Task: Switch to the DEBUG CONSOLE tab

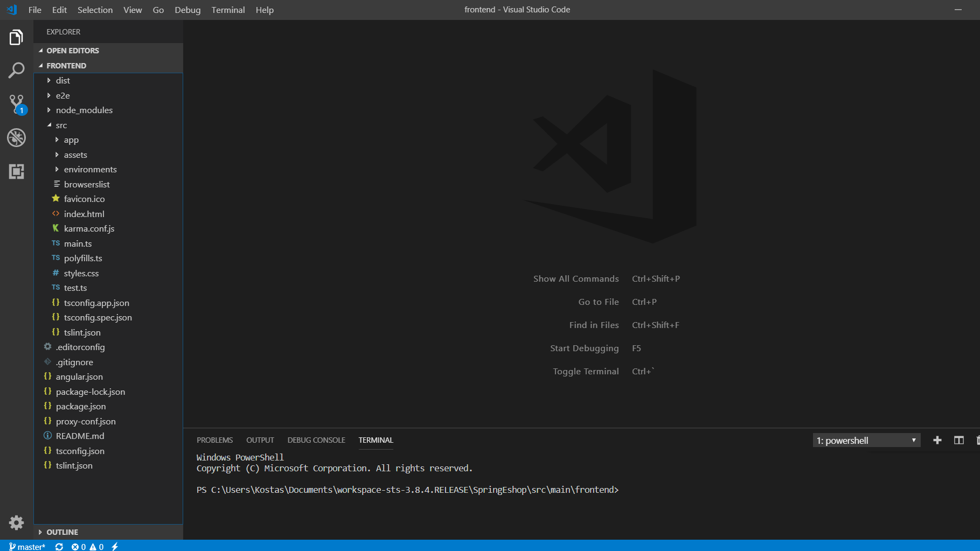Action: [x=316, y=440]
